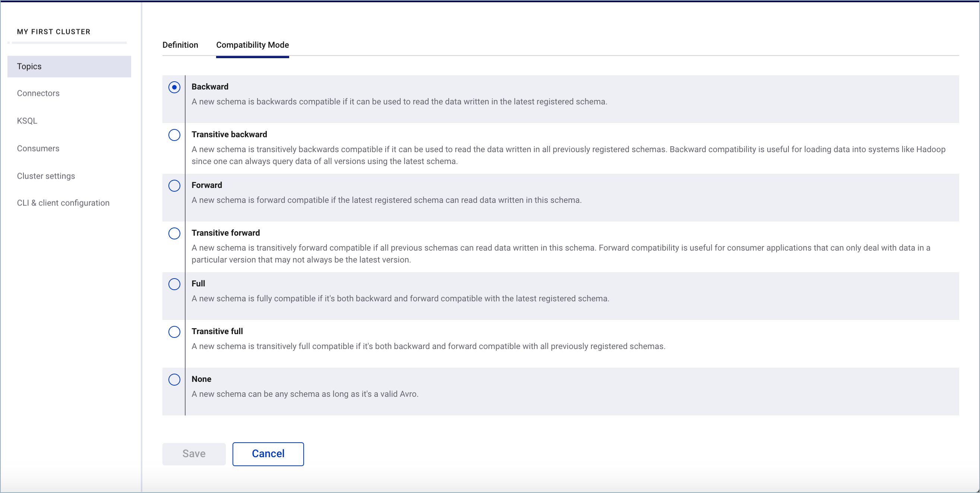Viewport: 980px width, 493px height.
Task: Click the Consumers sidebar icon
Action: pyautogui.click(x=38, y=148)
